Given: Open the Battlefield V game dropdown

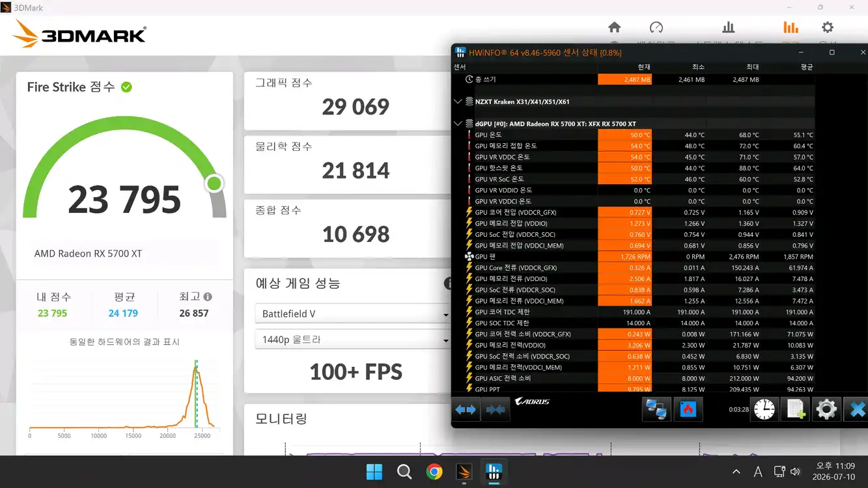Looking at the screenshot, I should [352, 314].
